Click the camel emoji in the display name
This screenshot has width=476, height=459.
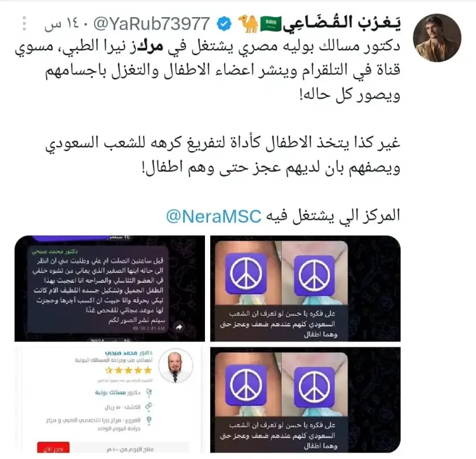pyautogui.click(x=248, y=24)
